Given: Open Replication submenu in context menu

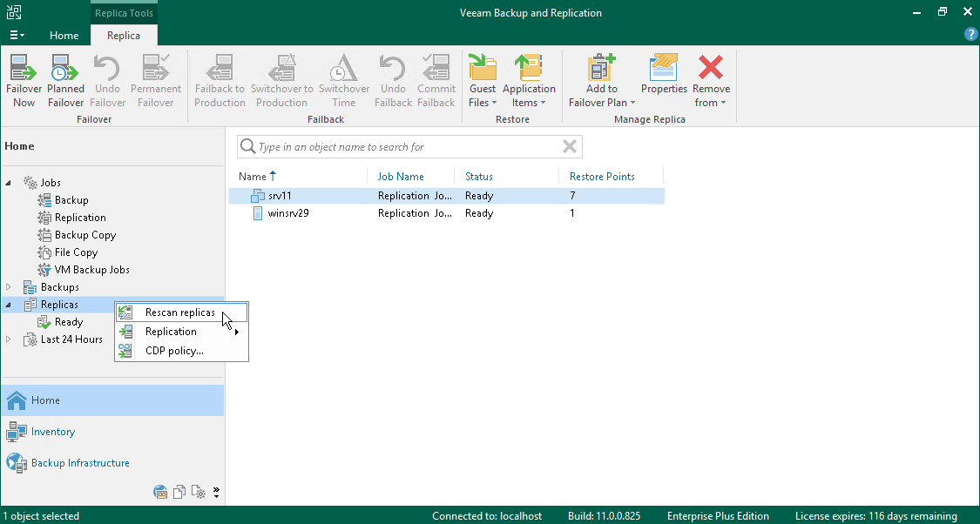Looking at the screenshot, I should pyautogui.click(x=181, y=332).
